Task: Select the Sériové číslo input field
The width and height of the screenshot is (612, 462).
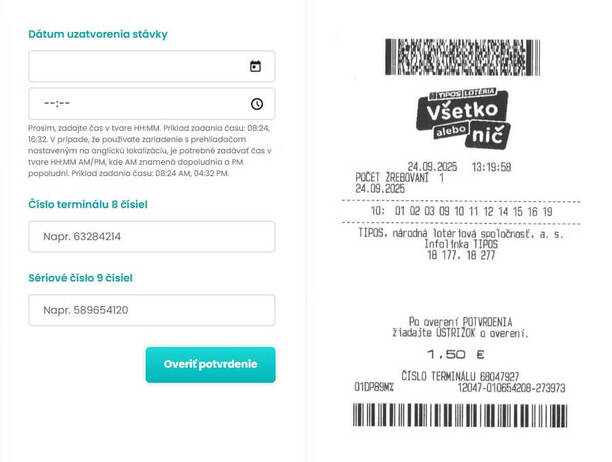Action: point(151,310)
